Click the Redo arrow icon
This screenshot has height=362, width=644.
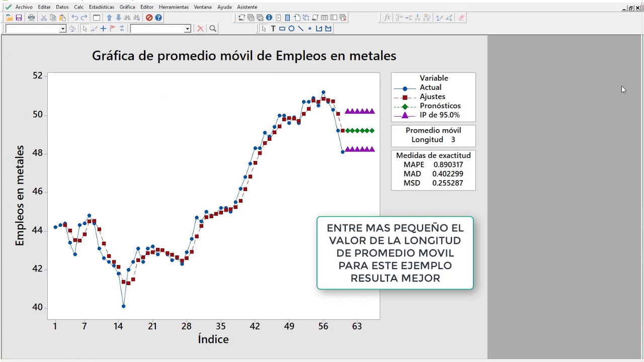click(84, 18)
